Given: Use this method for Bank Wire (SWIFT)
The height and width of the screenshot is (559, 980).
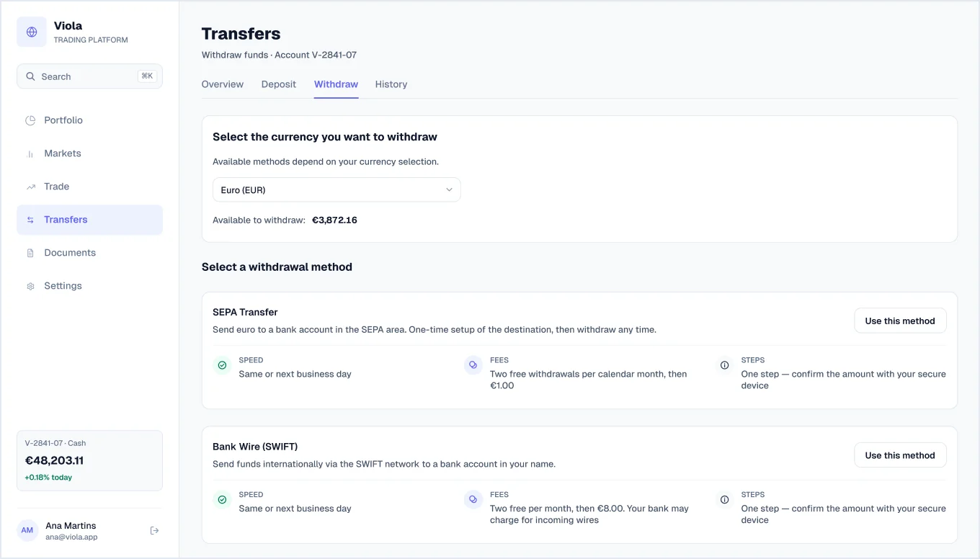Looking at the screenshot, I should [x=900, y=455].
